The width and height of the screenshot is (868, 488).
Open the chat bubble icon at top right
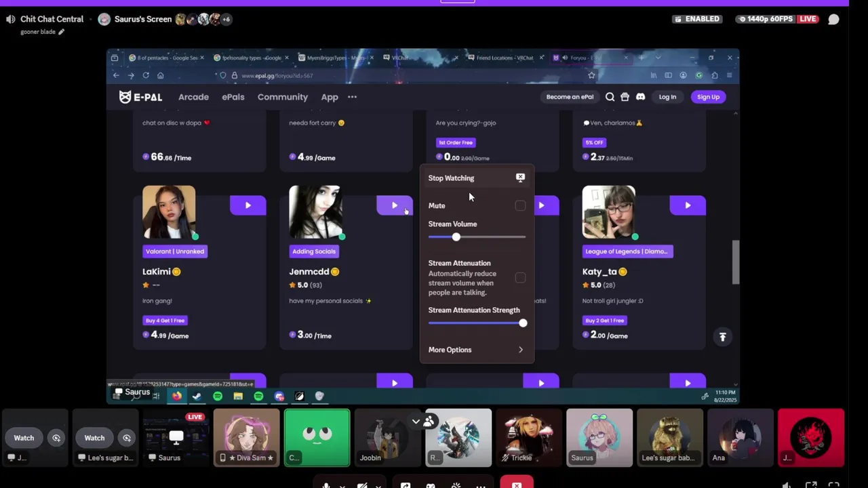833,19
